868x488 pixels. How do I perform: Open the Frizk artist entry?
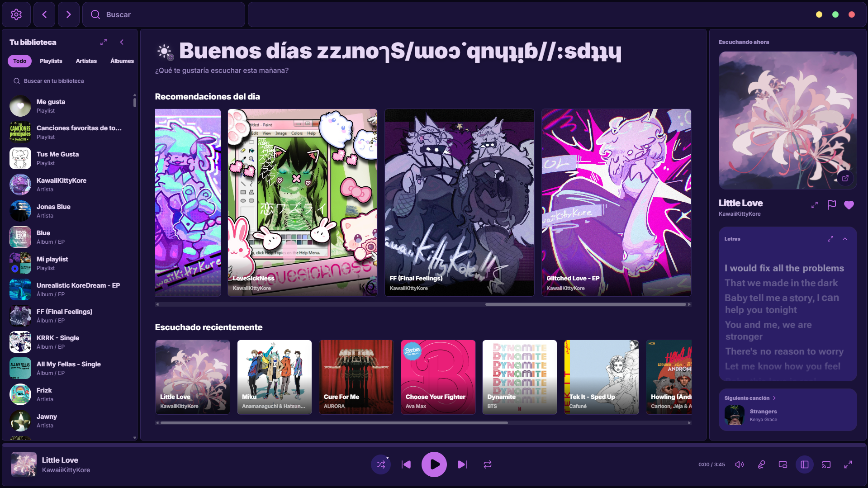pyautogui.click(x=70, y=395)
